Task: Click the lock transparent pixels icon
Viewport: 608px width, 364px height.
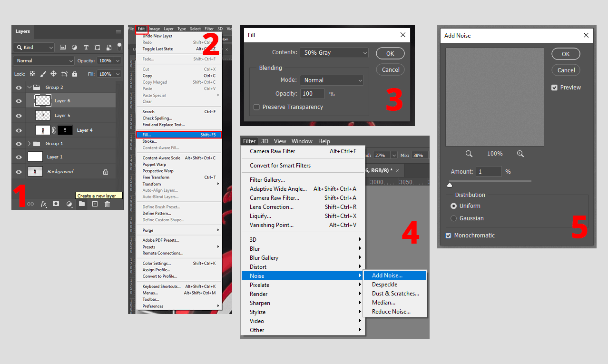Action: click(x=32, y=74)
